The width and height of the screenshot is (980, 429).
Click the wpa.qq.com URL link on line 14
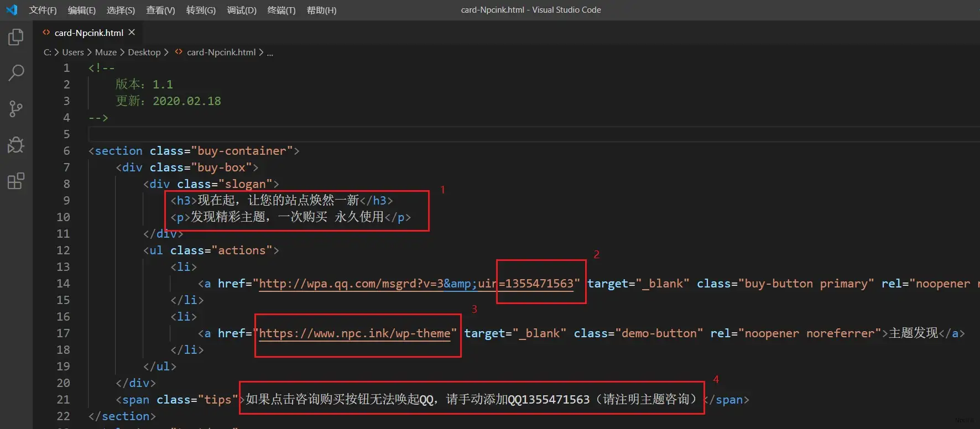[416, 284]
